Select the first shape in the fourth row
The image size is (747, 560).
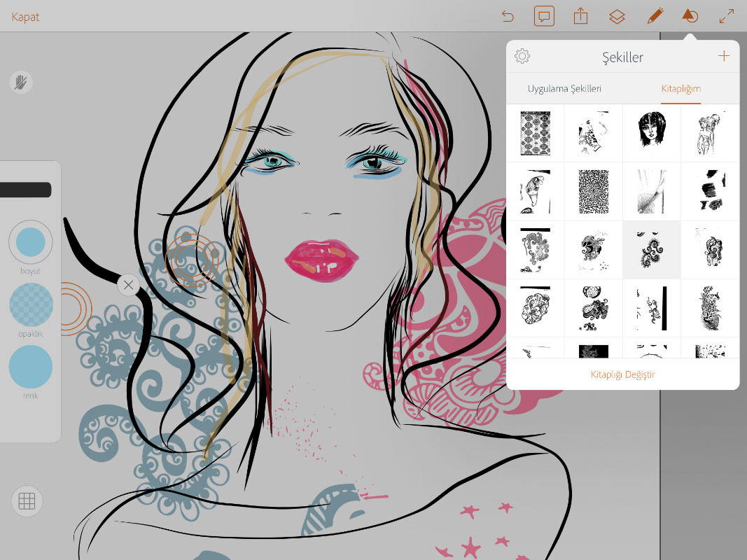(535, 308)
